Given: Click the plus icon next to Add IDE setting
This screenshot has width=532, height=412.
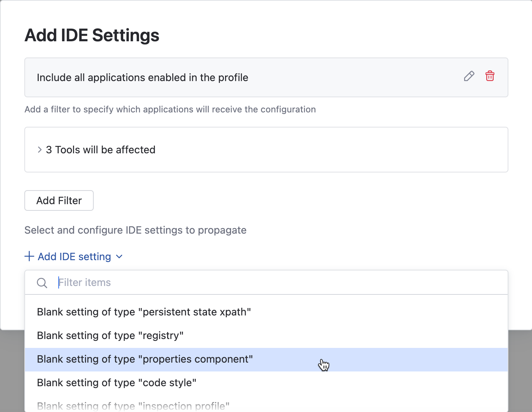Looking at the screenshot, I should [x=29, y=256].
